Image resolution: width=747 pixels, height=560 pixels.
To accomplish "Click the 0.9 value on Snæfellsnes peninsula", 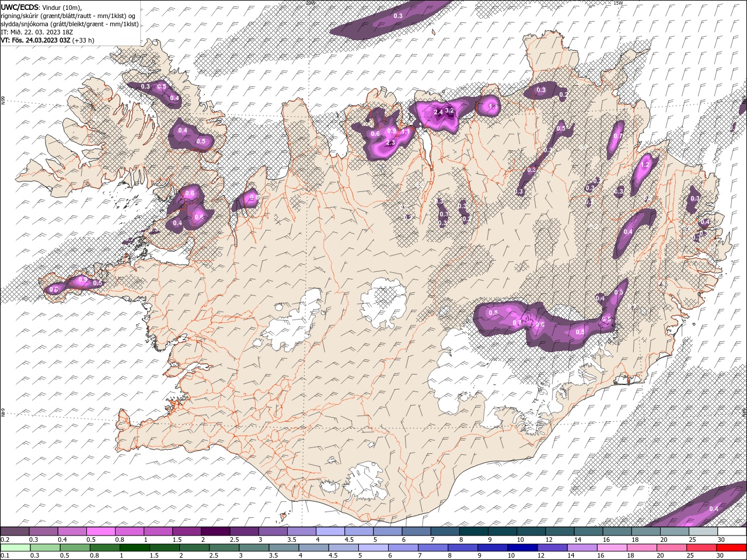I will point(83,281).
